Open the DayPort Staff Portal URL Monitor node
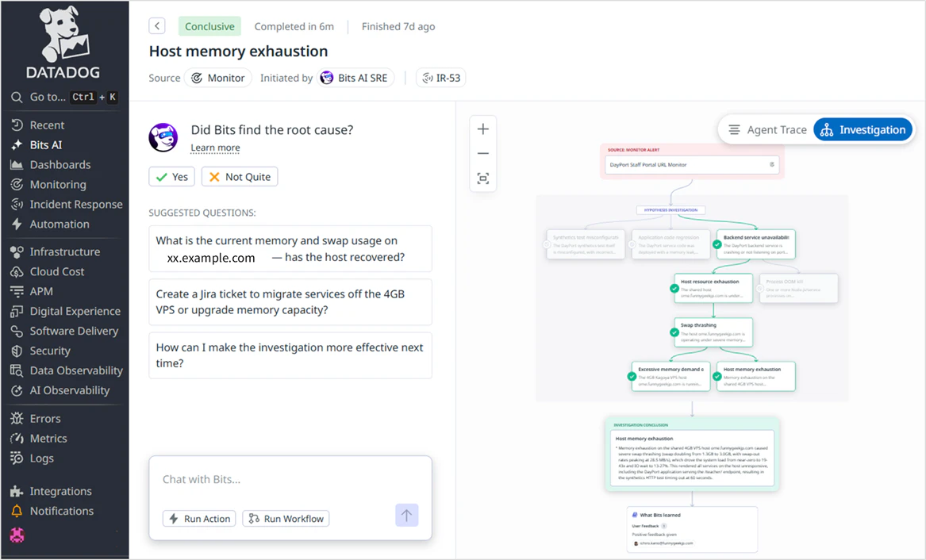This screenshot has height=560, width=926. coord(692,165)
